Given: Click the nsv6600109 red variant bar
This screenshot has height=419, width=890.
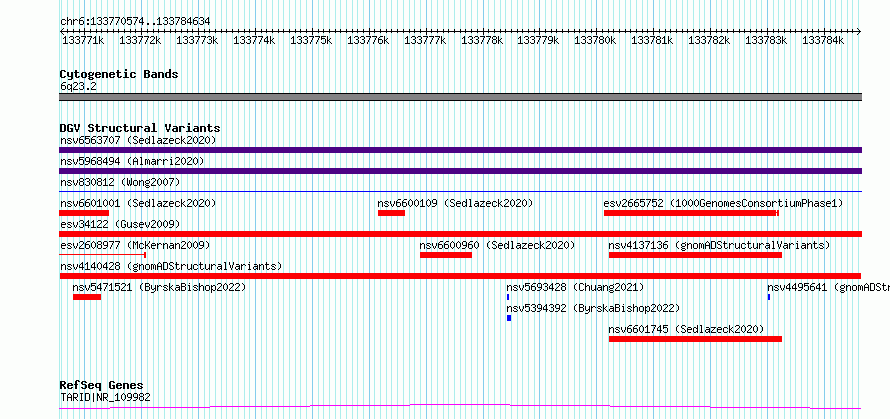Looking at the screenshot, I should 391,213.
